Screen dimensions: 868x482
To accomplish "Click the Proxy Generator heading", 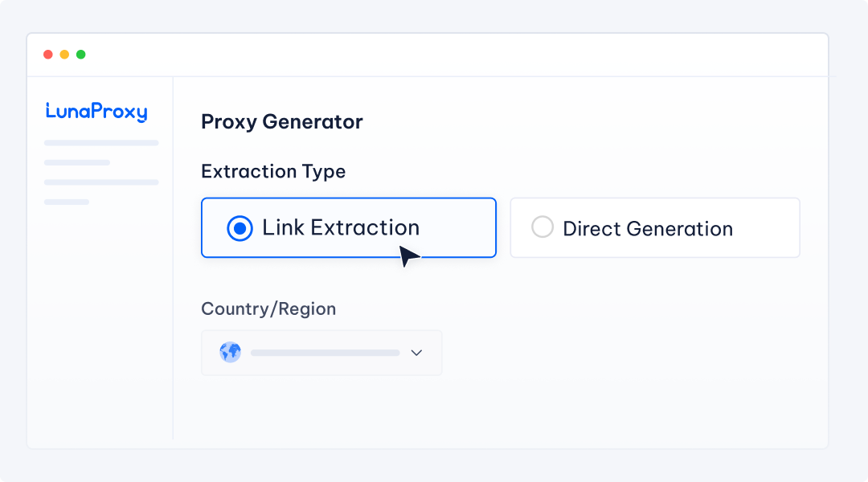I will [282, 122].
